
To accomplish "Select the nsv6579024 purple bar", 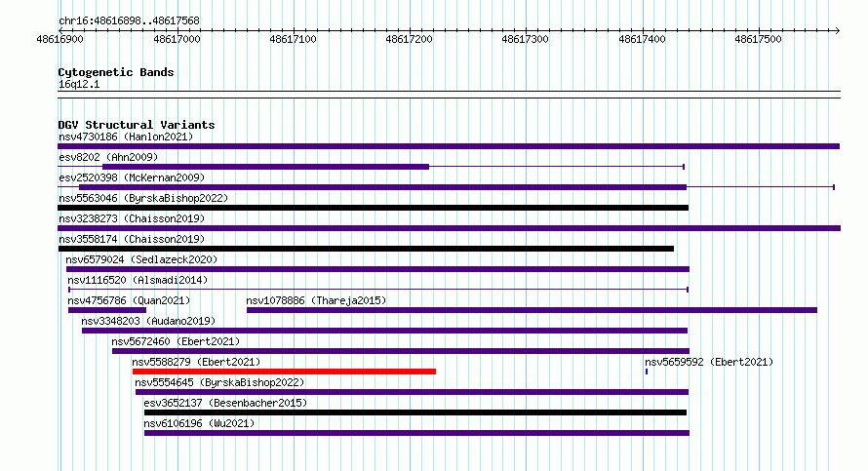I will (377, 269).
